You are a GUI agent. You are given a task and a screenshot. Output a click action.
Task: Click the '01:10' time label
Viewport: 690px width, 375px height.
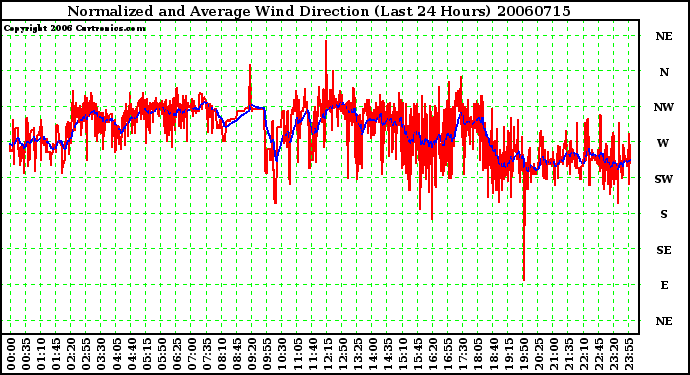(41, 354)
